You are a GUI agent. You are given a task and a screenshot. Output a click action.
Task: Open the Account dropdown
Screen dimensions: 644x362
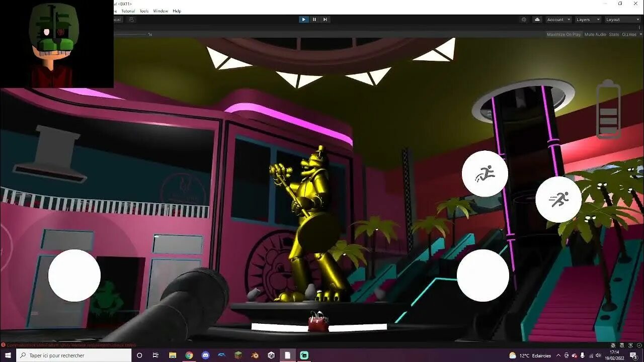pyautogui.click(x=558, y=20)
